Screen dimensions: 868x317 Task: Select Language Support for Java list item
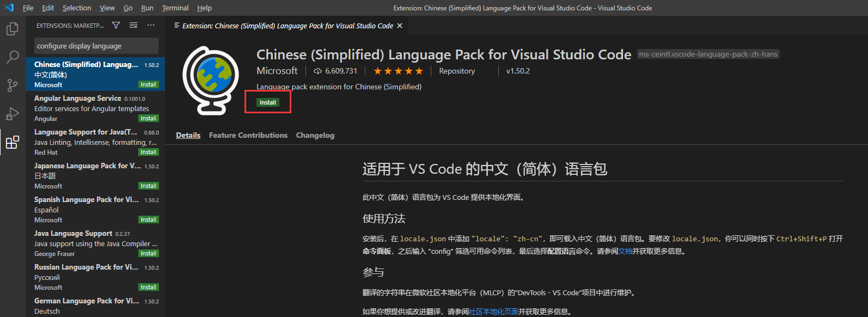tap(95, 142)
